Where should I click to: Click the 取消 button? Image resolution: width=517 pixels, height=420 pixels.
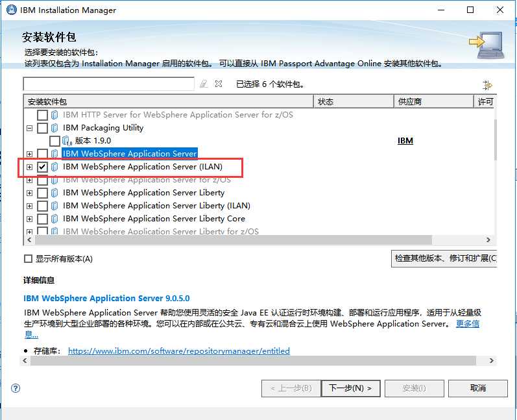pyautogui.click(x=478, y=388)
